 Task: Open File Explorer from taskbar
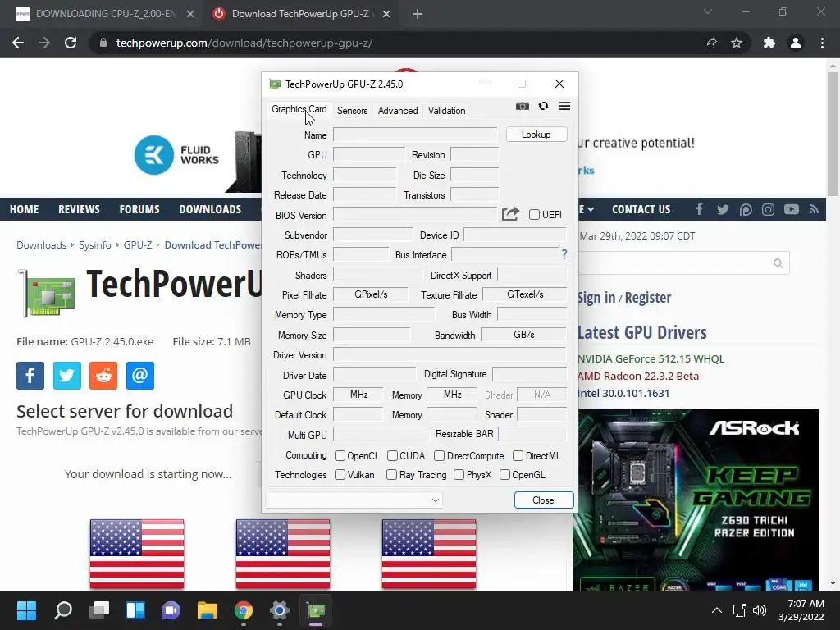[x=208, y=610]
